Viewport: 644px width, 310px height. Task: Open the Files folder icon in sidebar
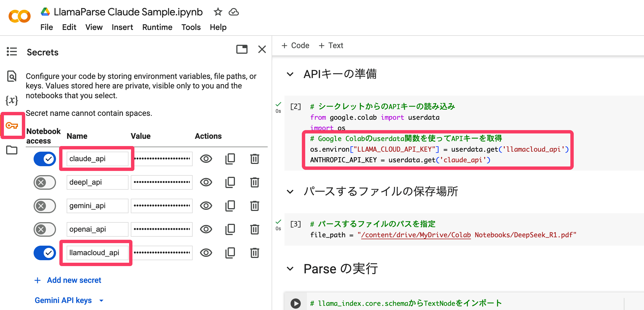pyautogui.click(x=12, y=150)
